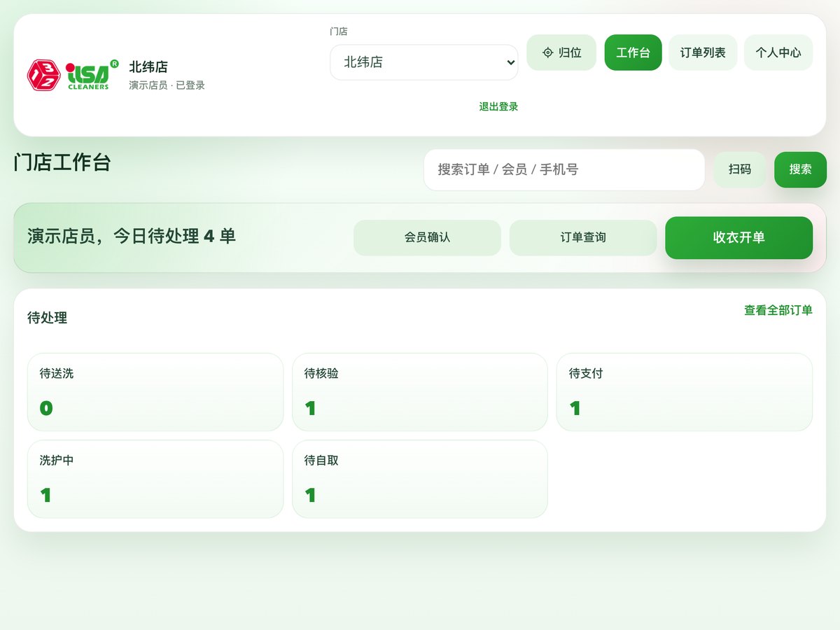This screenshot has height=630, width=840.
Task: Open the 洗护中 status card
Action: tap(155, 479)
